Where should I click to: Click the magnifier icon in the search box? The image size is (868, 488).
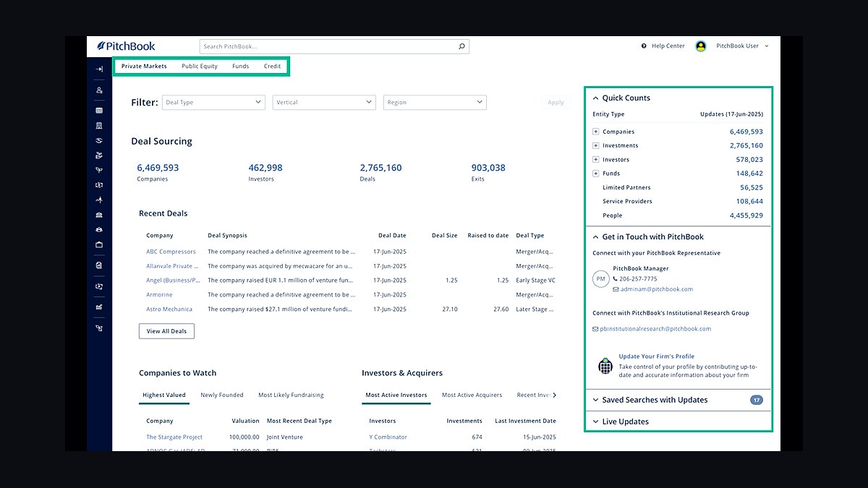(461, 46)
